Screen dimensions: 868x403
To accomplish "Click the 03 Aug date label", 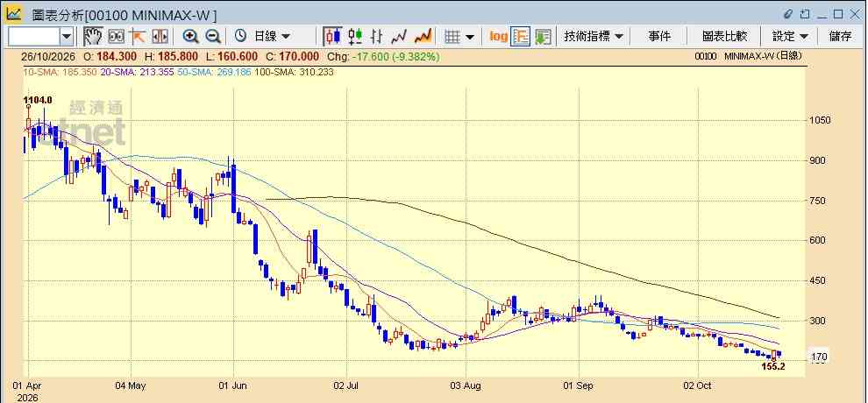I will 466,385.
